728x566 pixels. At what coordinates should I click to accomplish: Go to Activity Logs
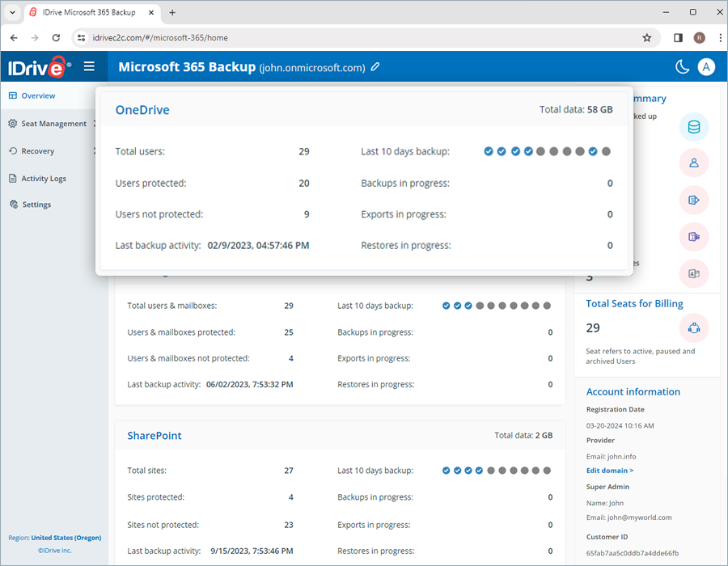point(44,179)
